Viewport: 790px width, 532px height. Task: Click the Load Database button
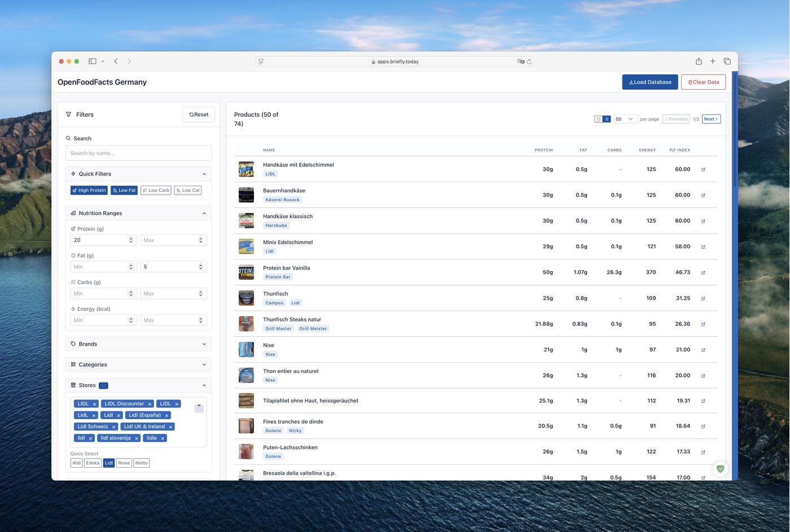649,82
